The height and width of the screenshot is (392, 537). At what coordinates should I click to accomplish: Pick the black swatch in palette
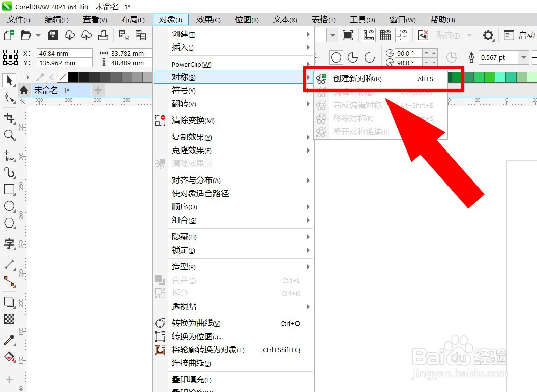point(73,77)
